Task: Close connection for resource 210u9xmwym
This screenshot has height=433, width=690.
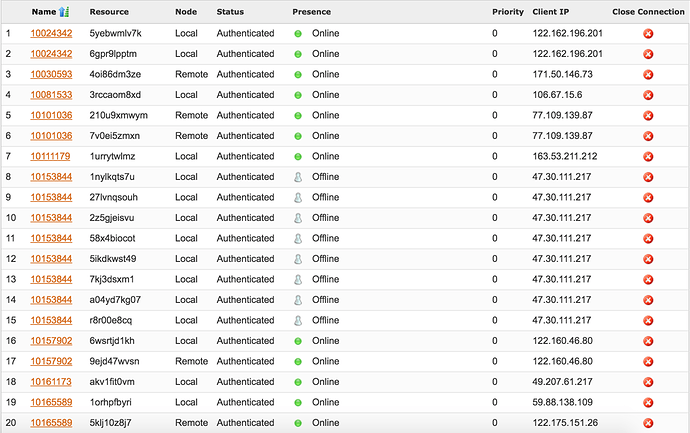Action: click(648, 116)
